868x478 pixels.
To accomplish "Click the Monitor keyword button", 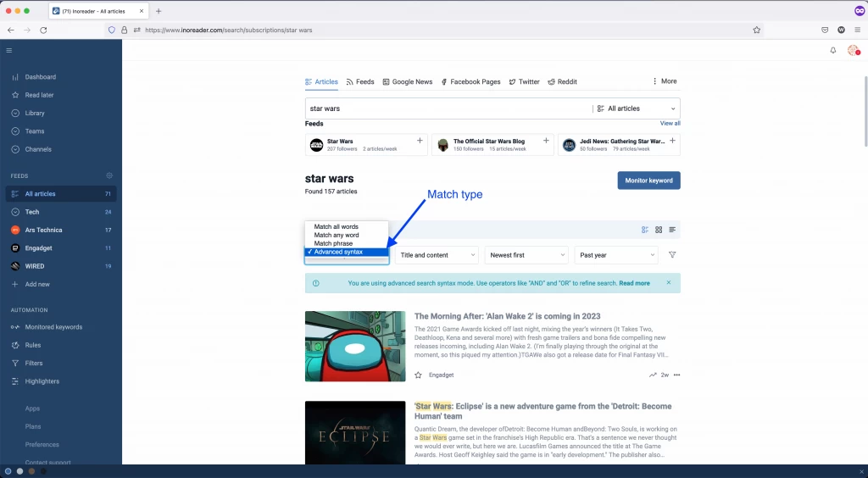I will [x=648, y=181].
